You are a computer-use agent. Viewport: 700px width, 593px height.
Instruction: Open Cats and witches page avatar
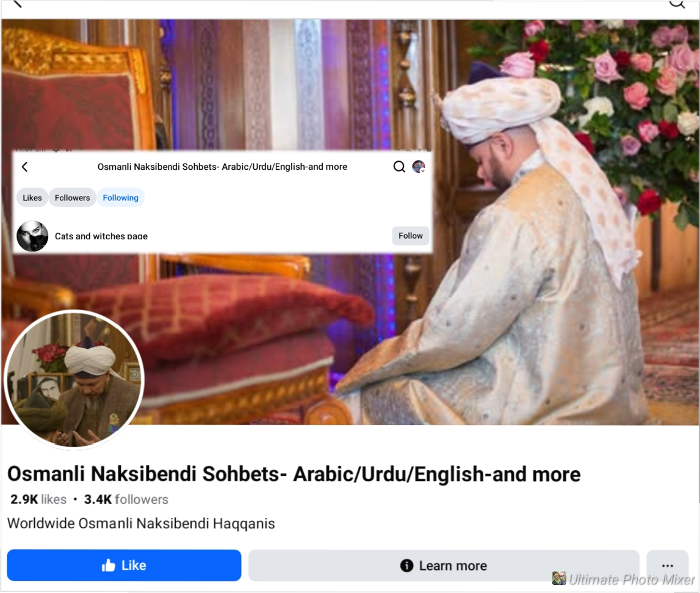pos(32,236)
